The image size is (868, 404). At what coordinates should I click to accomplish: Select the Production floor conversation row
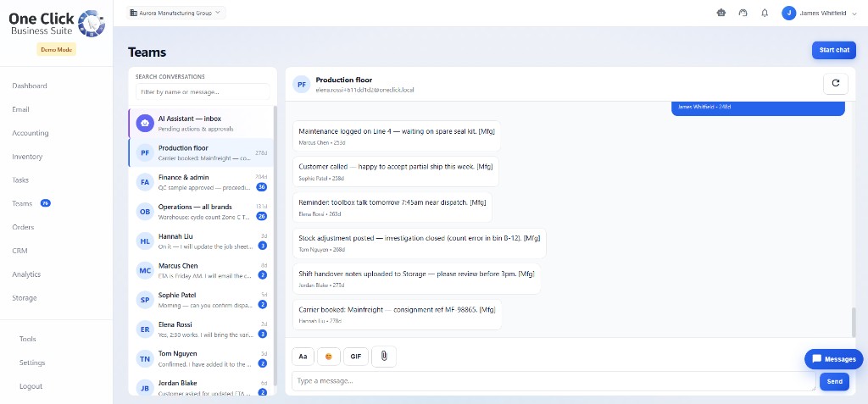click(201, 152)
